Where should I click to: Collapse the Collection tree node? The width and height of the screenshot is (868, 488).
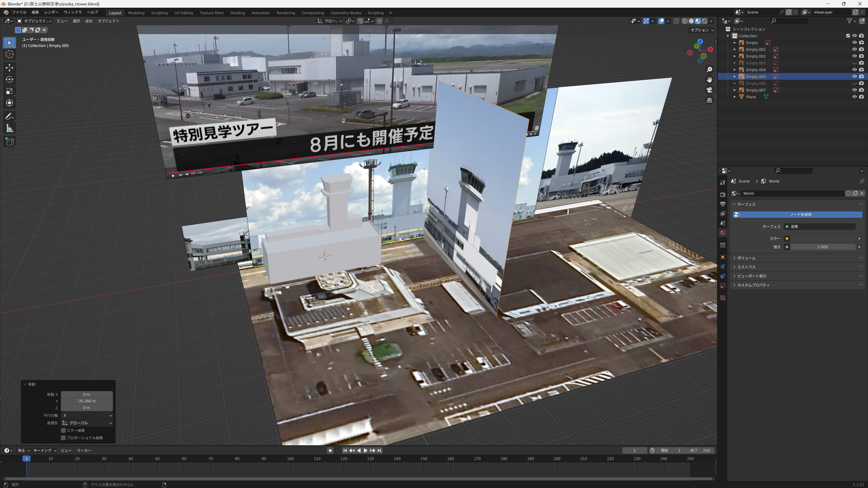point(728,36)
